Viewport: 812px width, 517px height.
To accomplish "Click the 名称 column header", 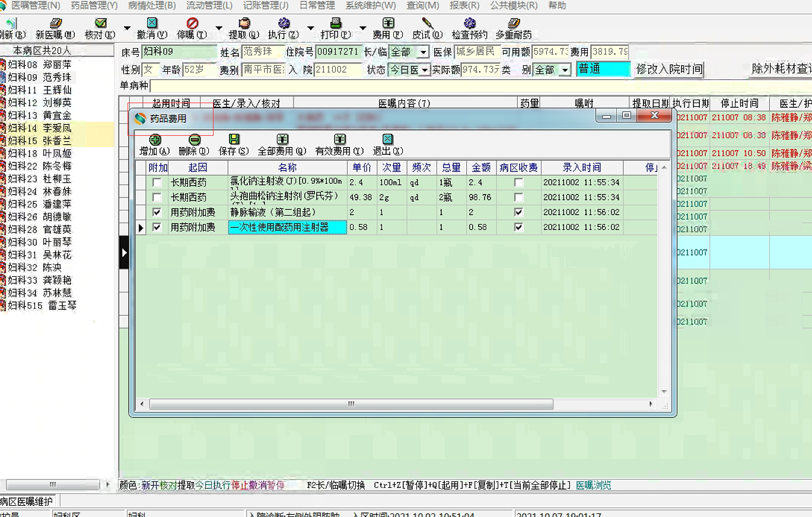I will [x=287, y=168].
